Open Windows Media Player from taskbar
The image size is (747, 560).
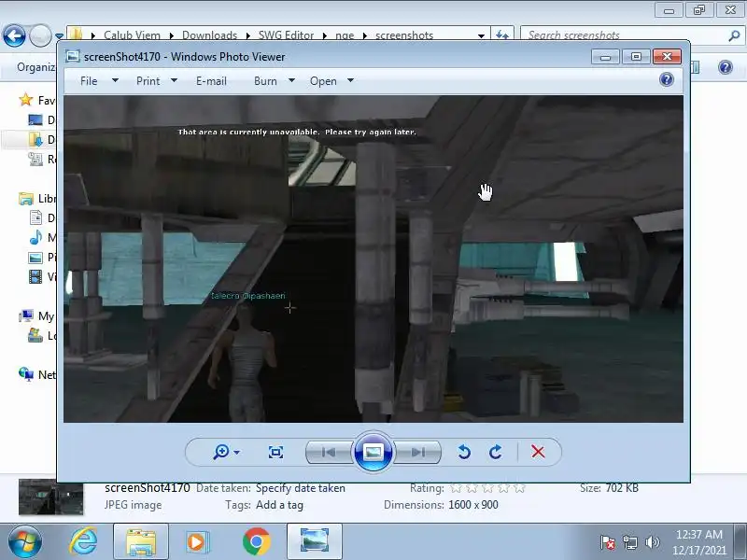click(196, 542)
